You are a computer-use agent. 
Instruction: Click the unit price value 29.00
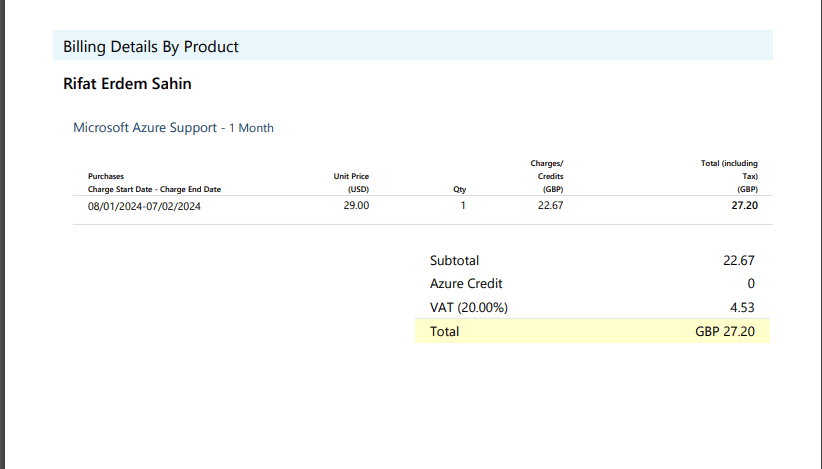[356, 205]
